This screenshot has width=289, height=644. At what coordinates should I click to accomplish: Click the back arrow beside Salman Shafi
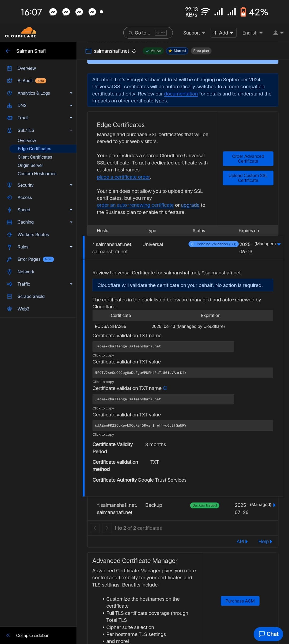point(8,51)
